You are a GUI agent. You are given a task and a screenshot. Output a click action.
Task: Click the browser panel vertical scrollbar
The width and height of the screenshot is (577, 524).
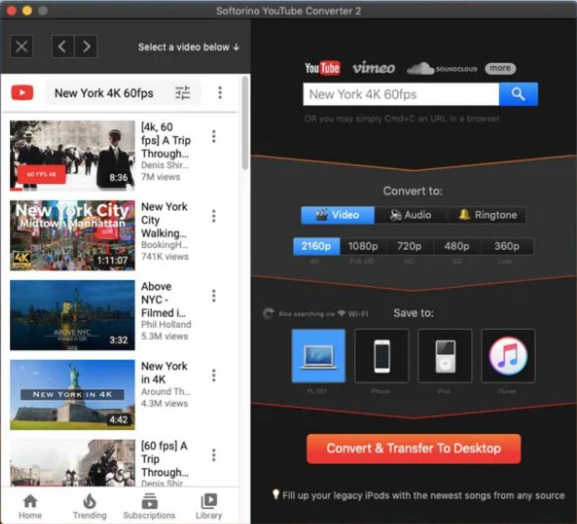click(x=245, y=123)
